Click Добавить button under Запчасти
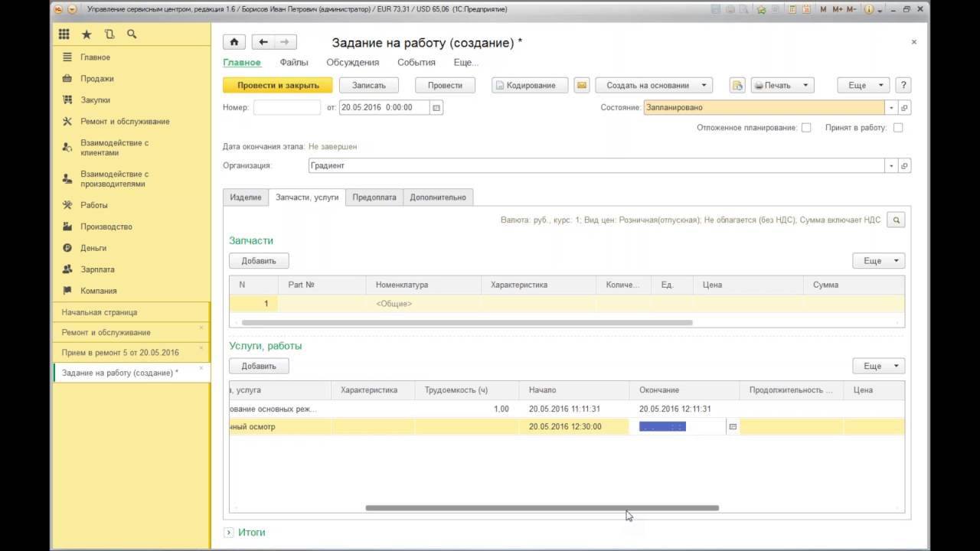The height and width of the screenshot is (551, 980). point(259,260)
